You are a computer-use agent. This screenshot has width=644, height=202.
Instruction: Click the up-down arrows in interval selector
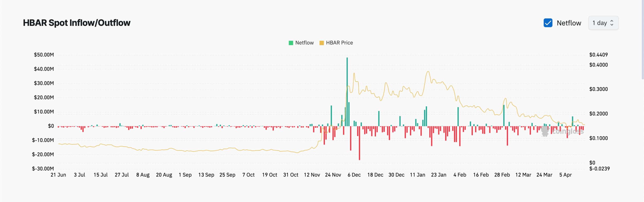pos(612,23)
